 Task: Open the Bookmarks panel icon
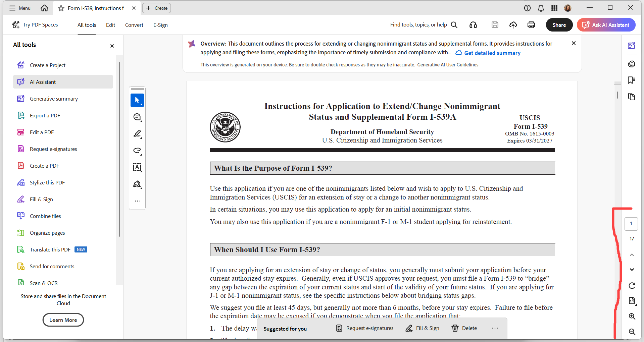click(x=632, y=80)
